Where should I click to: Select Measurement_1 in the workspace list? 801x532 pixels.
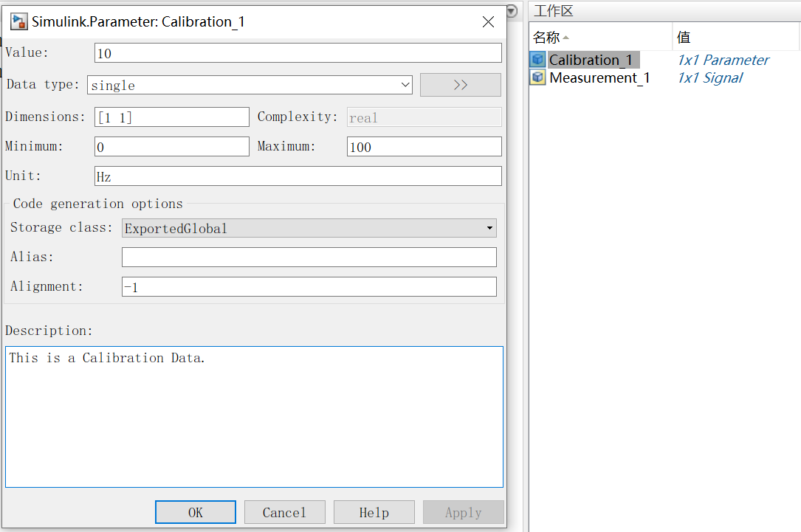[599, 77]
